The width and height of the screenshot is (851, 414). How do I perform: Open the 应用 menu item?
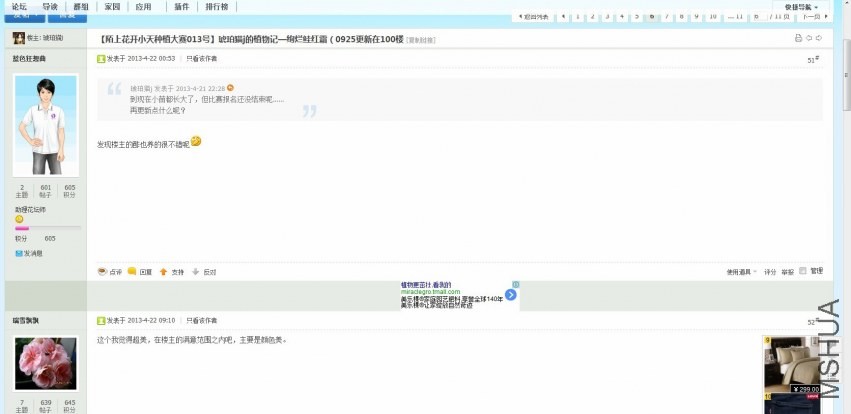(x=143, y=7)
